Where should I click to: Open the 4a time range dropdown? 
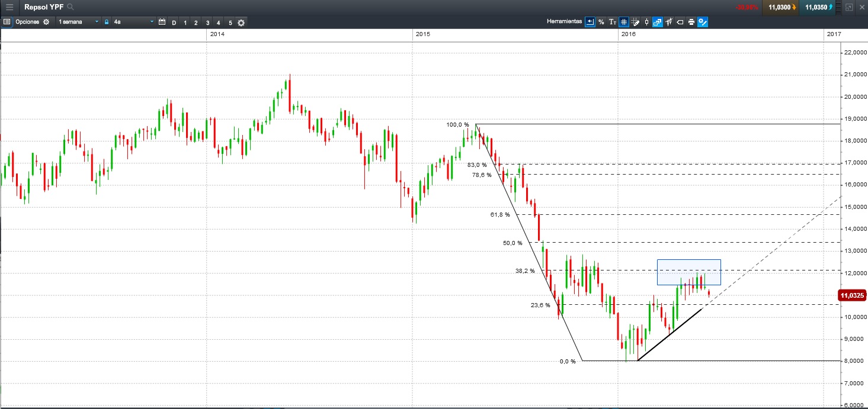click(x=134, y=22)
